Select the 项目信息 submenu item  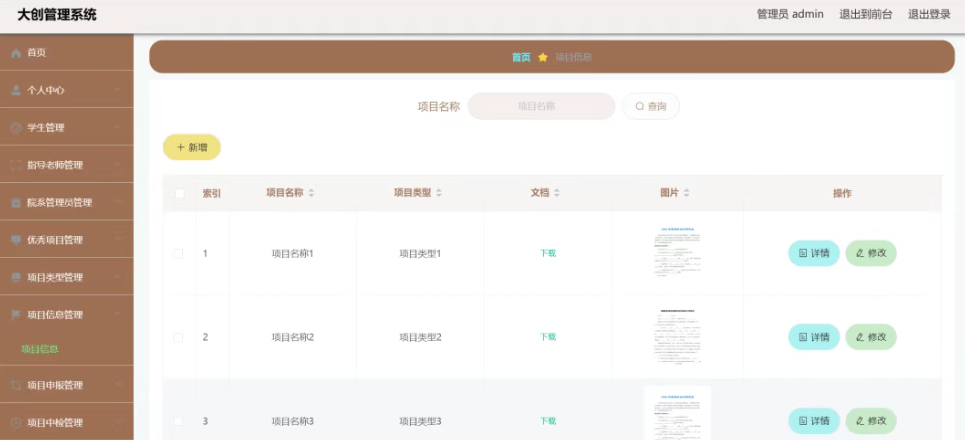click(40, 350)
